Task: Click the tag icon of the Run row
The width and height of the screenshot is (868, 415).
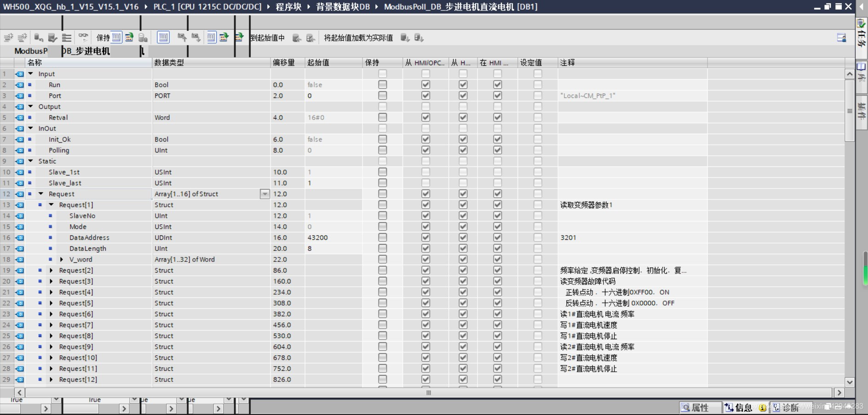Action: [19, 85]
